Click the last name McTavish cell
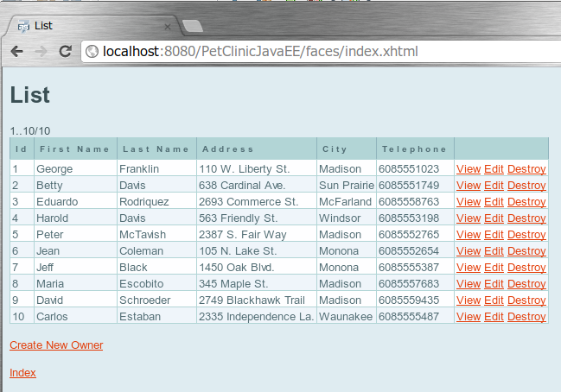The image size is (561, 392). [x=156, y=235]
